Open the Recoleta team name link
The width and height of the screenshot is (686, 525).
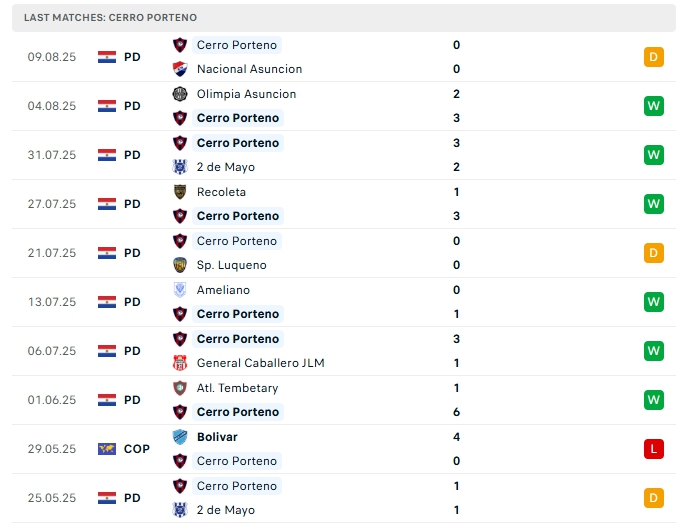221,192
